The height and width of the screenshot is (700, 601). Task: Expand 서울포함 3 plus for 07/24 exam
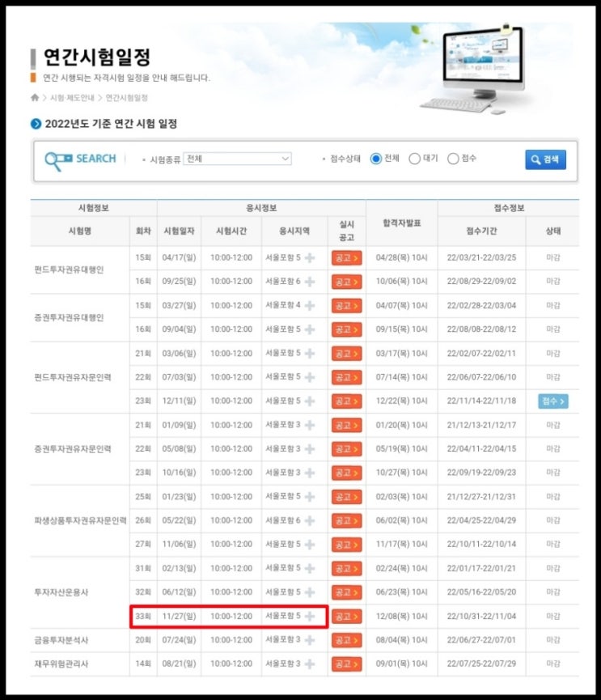click(310, 640)
